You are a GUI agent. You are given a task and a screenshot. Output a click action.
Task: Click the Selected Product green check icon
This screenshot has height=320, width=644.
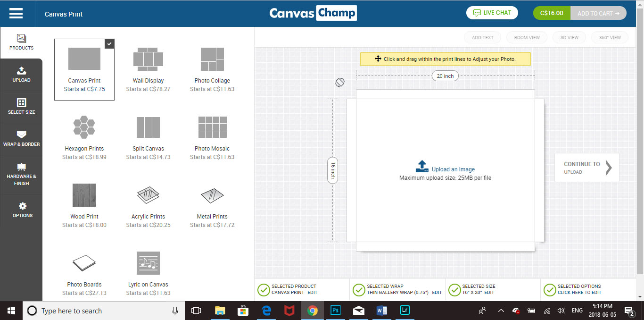[264, 290]
